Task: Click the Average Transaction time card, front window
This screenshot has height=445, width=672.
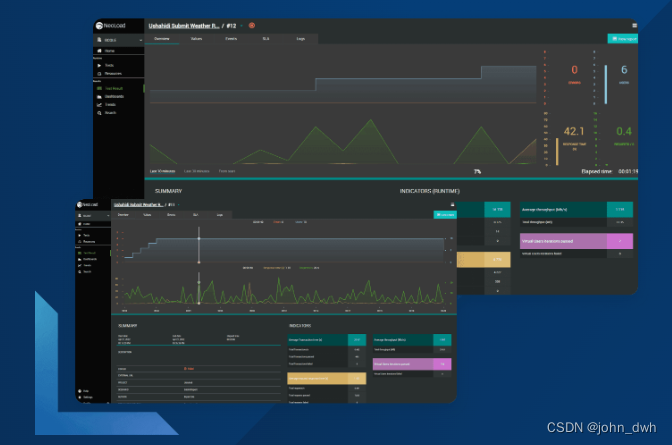Action: (327, 340)
